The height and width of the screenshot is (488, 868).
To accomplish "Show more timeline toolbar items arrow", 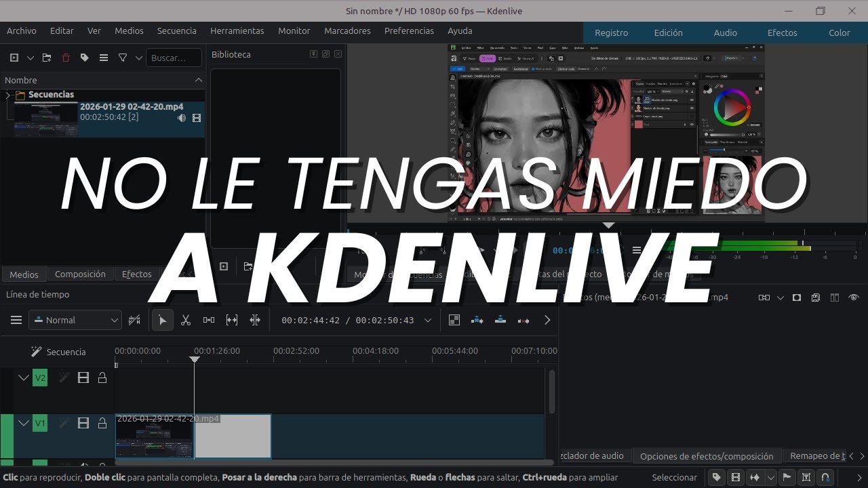I will [547, 320].
